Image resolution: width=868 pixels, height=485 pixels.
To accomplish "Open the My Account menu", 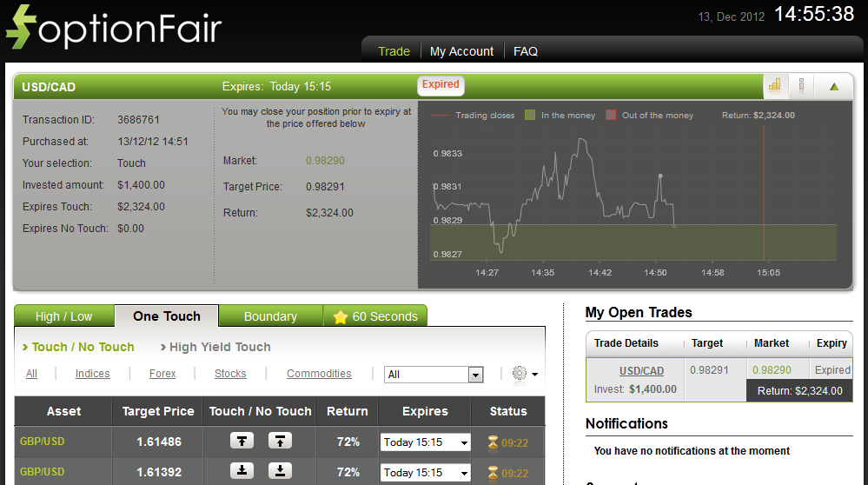I will point(461,51).
